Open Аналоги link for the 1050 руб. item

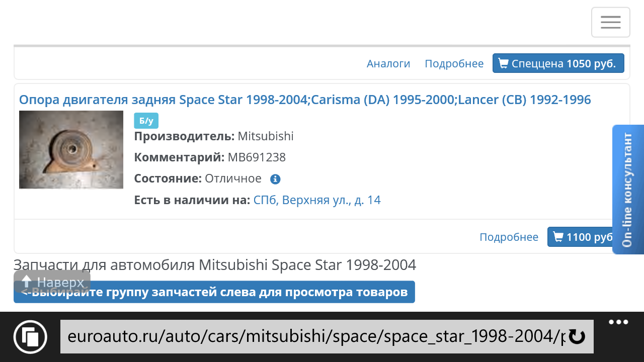click(388, 64)
